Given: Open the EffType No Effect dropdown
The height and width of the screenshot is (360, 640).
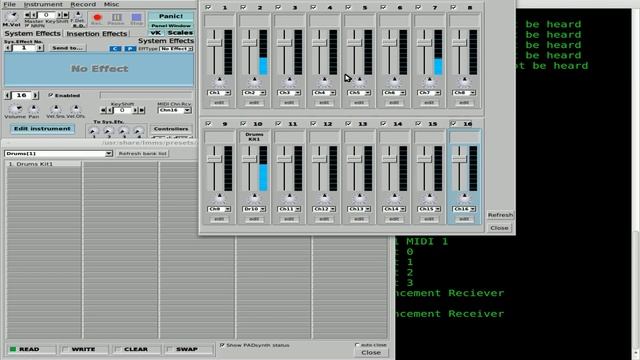Looking at the screenshot, I should tap(176, 49).
